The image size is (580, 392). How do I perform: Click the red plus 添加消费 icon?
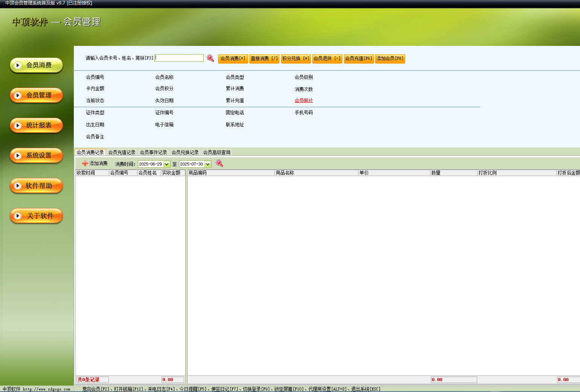(85, 163)
